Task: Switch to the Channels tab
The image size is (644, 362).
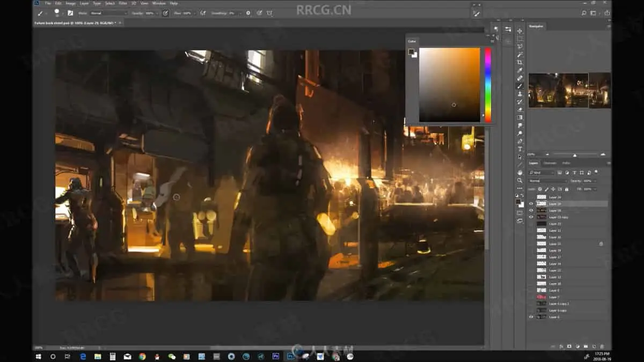Action: pyautogui.click(x=550, y=163)
